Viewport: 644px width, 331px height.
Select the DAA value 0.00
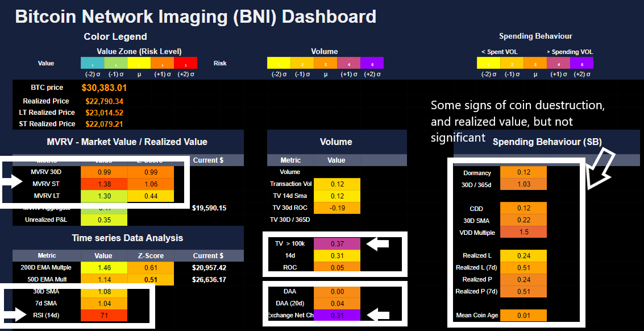click(337, 292)
